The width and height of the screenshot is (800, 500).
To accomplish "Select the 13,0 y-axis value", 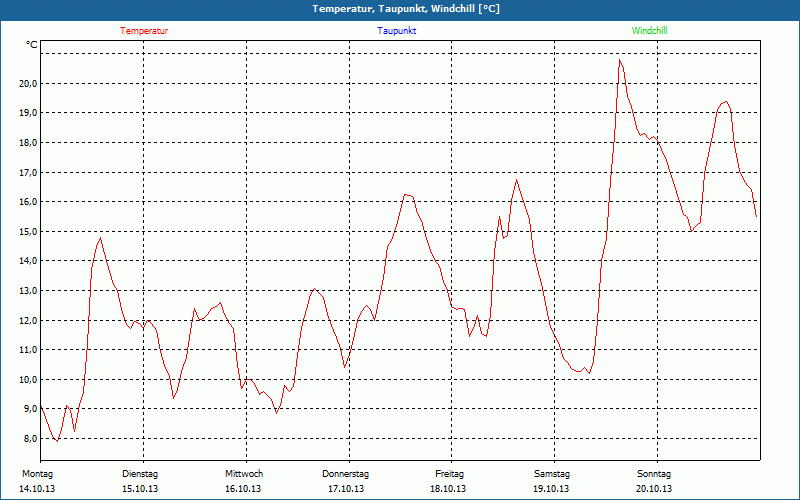I will coord(28,291).
